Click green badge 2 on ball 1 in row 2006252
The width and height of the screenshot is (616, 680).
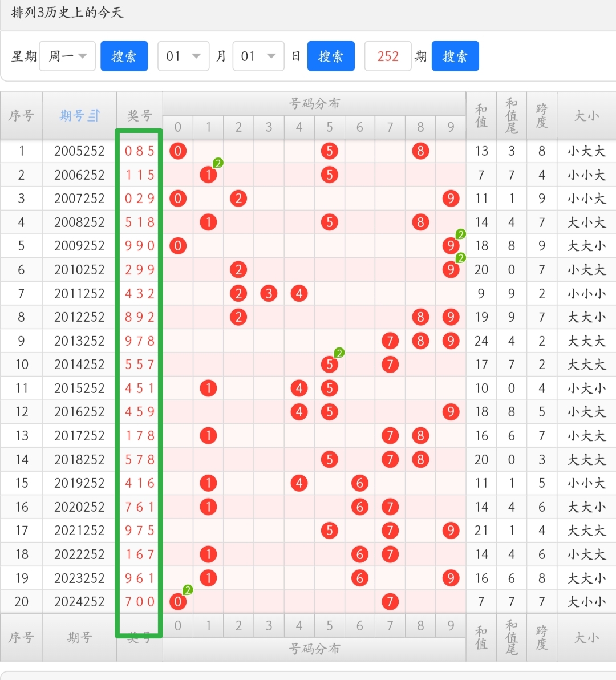pyautogui.click(x=218, y=163)
